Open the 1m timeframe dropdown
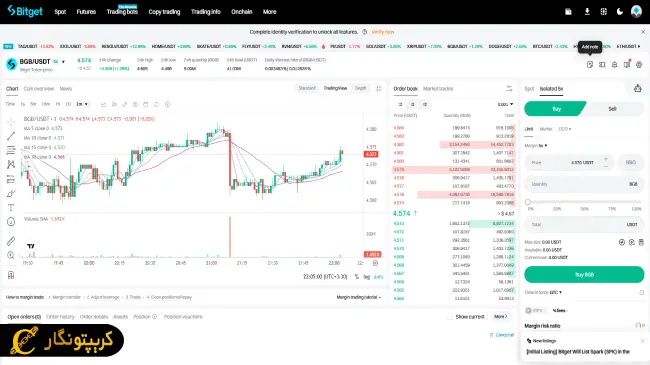 tap(82, 104)
